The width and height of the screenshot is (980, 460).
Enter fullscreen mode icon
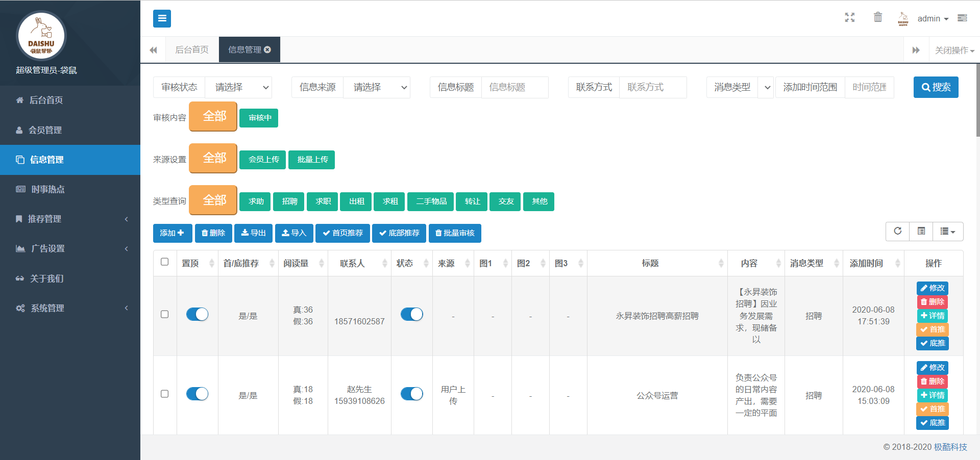pos(850,18)
